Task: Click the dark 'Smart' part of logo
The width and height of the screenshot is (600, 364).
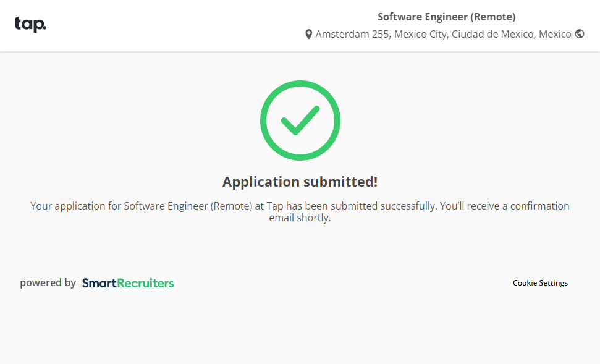Action: [x=99, y=283]
